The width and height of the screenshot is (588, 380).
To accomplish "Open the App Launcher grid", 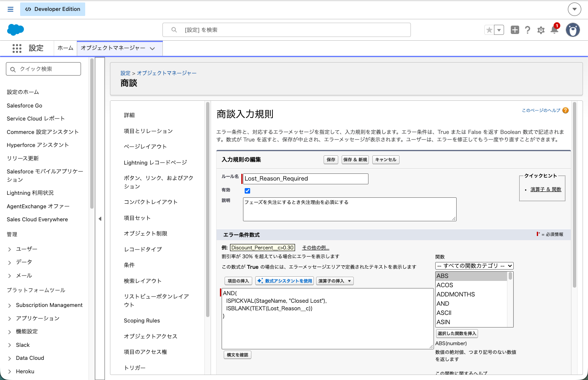I will (17, 48).
